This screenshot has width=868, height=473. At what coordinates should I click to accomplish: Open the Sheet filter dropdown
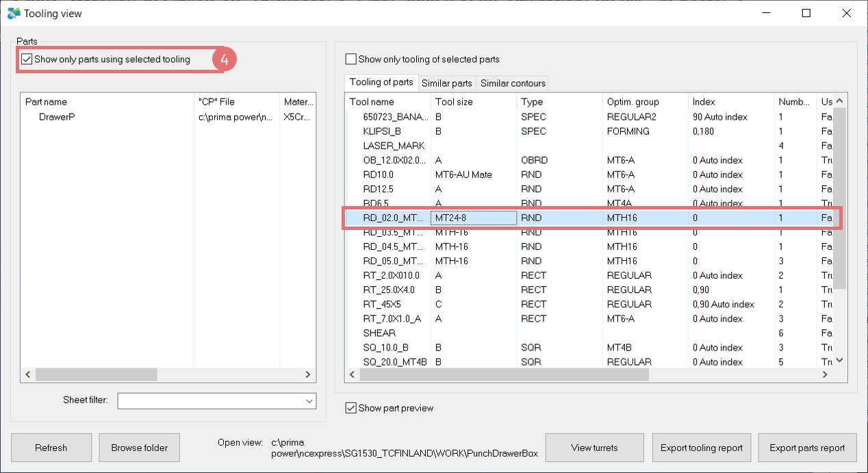pyautogui.click(x=308, y=400)
